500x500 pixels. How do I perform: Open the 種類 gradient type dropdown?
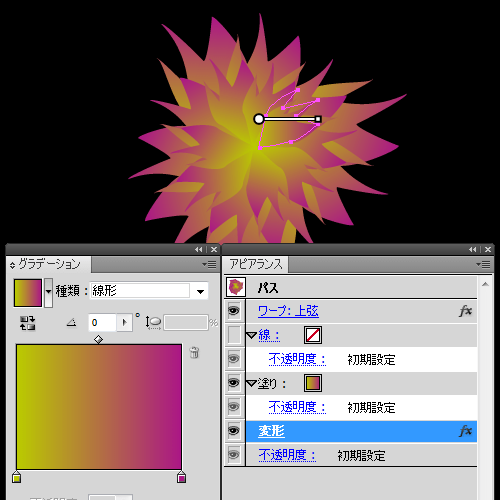coord(200,292)
